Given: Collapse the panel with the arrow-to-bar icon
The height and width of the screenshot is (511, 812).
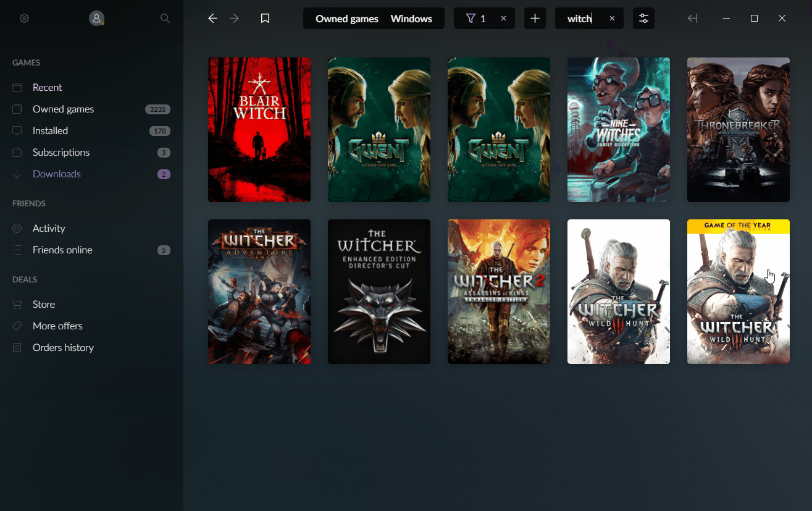Looking at the screenshot, I should (693, 19).
